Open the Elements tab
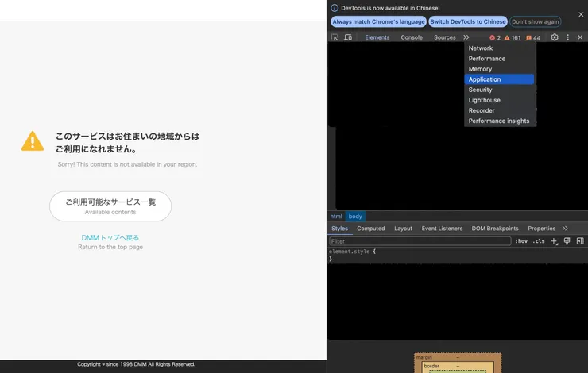 [x=377, y=37]
